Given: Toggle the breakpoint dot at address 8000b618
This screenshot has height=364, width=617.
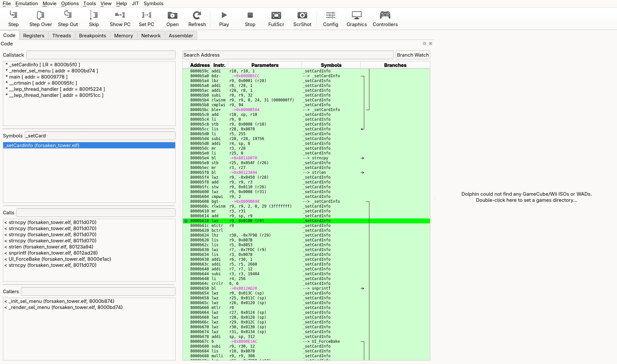Looking at the screenshot, I should [x=186, y=221].
